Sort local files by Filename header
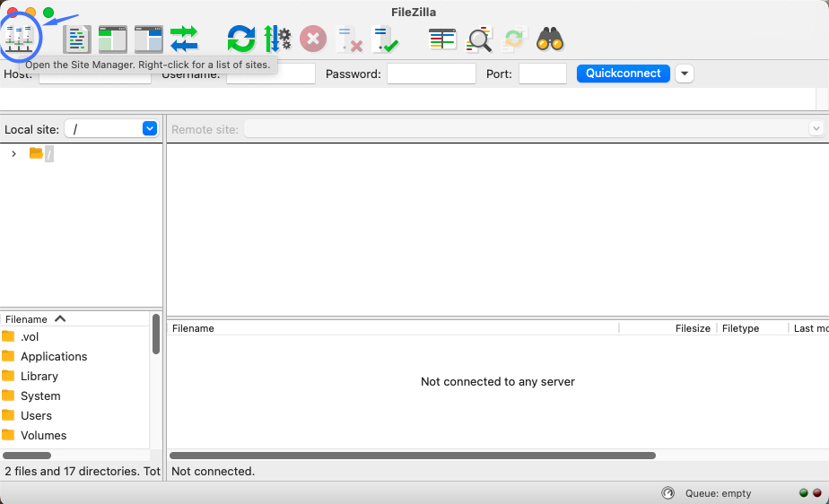This screenshot has height=504, width=829. pyautogui.click(x=35, y=319)
